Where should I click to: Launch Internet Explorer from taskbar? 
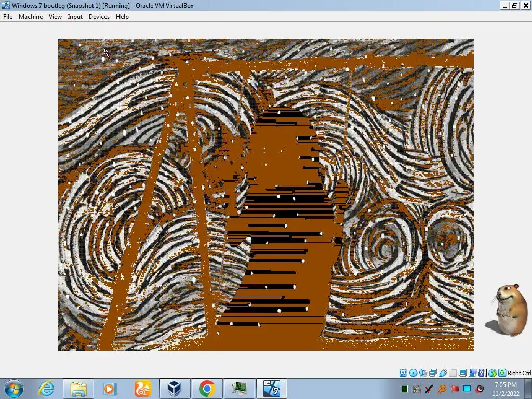click(x=46, y=389)
